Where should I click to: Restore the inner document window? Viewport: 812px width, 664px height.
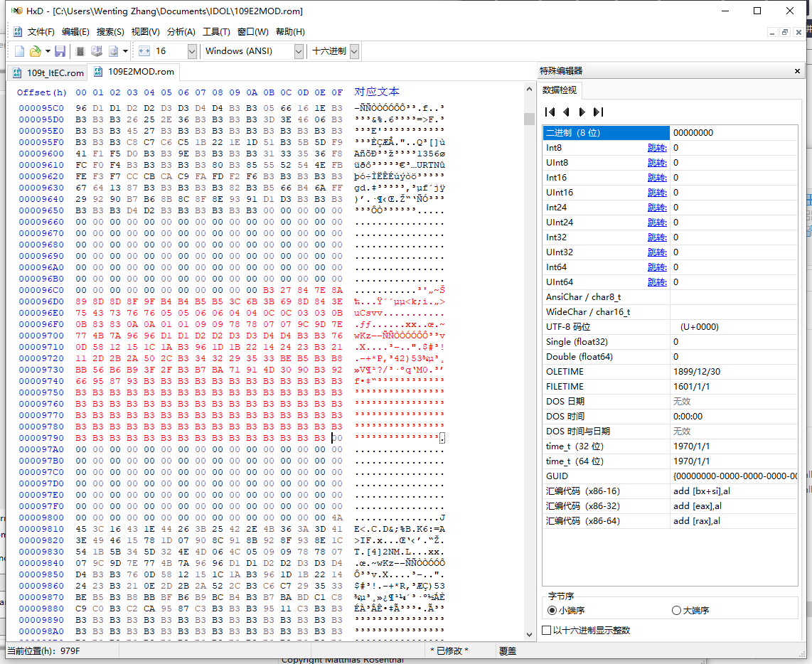point(785,32)
